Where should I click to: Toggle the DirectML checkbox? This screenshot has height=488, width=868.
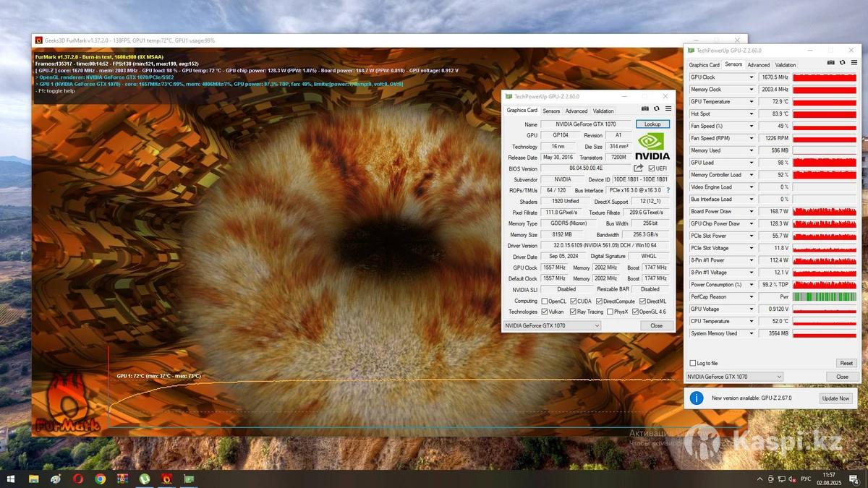(642, 301)
